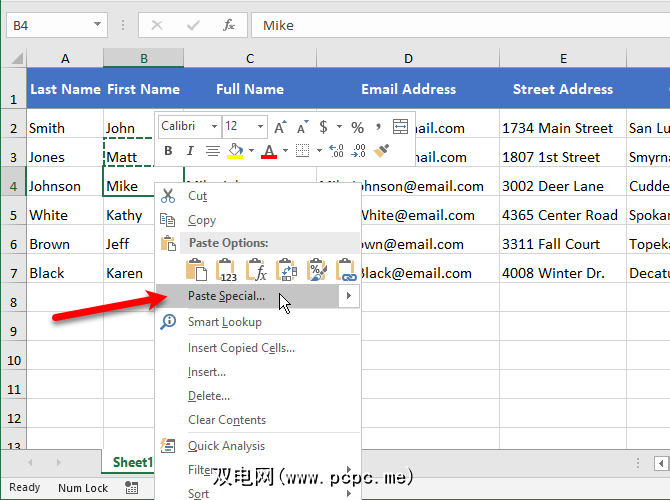Choose Smart Lookup menu item
This screenshot has height=500, width=670.
[x=258, y=322]
